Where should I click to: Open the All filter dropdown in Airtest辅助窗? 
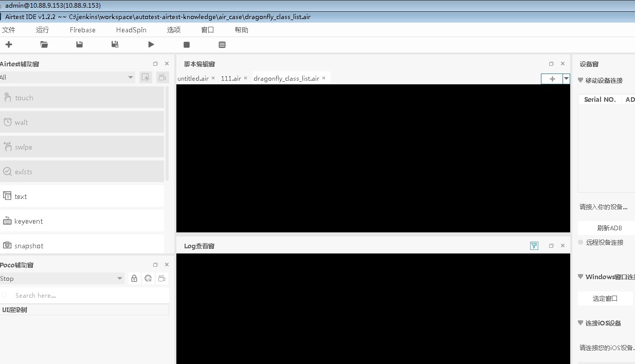(x=67, y=77)
